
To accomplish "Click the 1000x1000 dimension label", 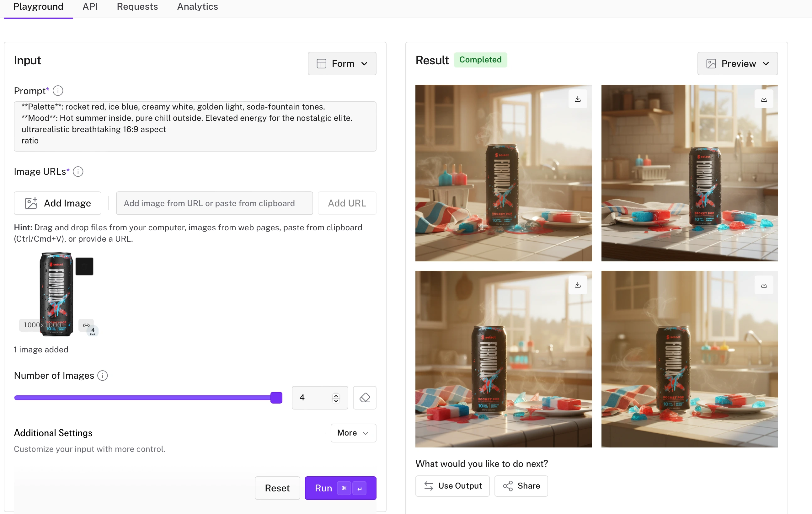I will 42,325.
